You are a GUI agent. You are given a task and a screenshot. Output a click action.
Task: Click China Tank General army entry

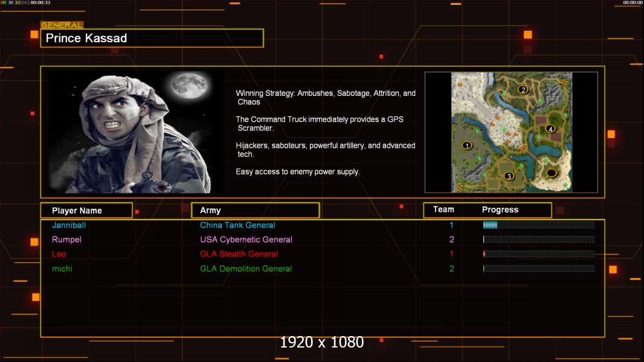237,225
